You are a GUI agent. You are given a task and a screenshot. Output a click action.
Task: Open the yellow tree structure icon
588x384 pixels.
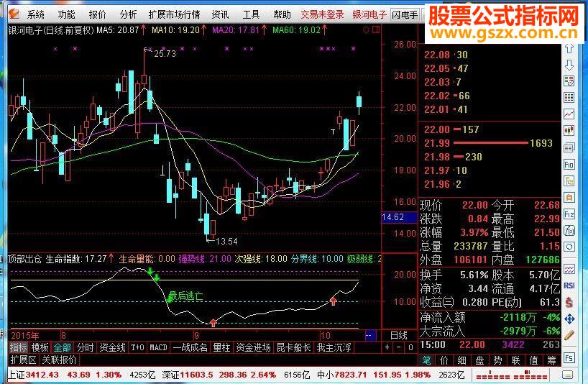pos(569,180)
